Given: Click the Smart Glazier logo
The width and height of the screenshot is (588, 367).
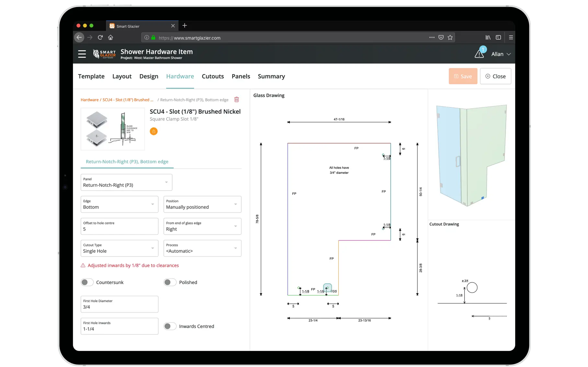Looking at the screenshot, I should pyautogui.click(x=105, y=54).
